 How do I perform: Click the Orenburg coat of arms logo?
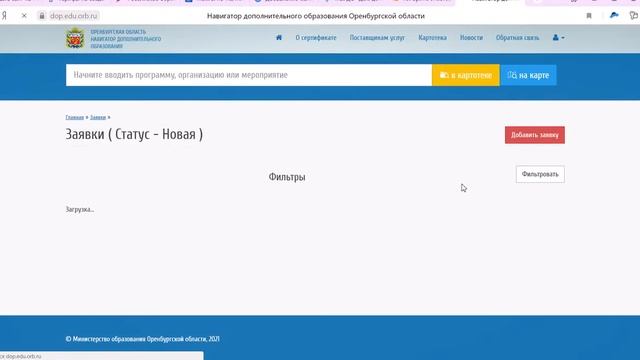click(75, 38)
